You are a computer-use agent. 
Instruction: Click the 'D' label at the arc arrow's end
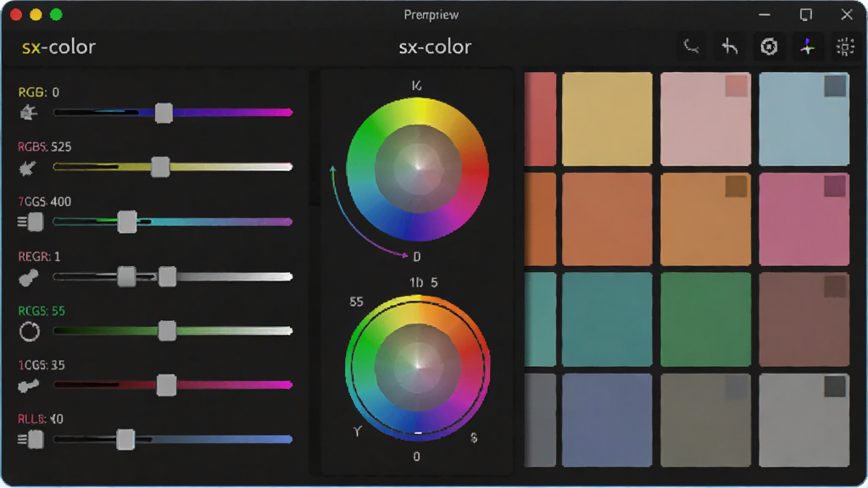tap(417, 257)
